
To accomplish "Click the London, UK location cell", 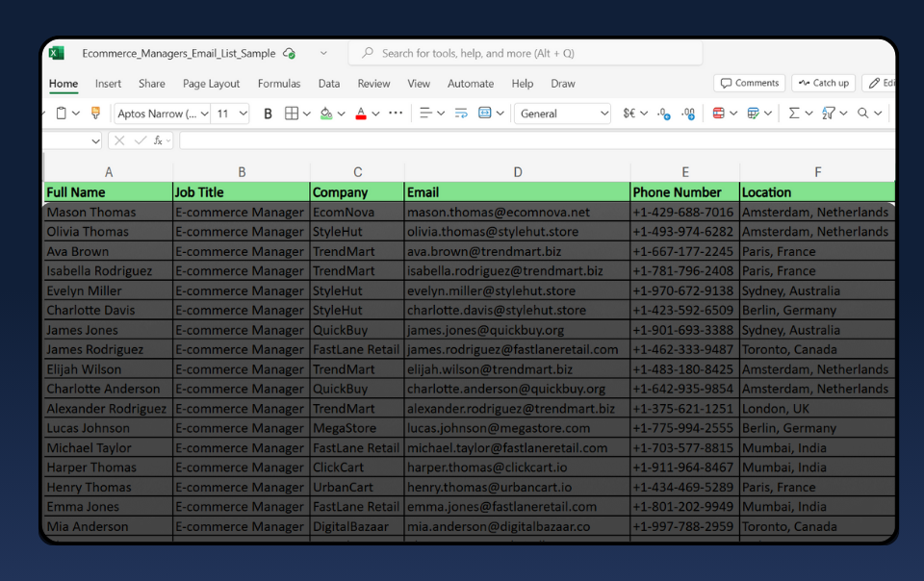I will point(817,409).
